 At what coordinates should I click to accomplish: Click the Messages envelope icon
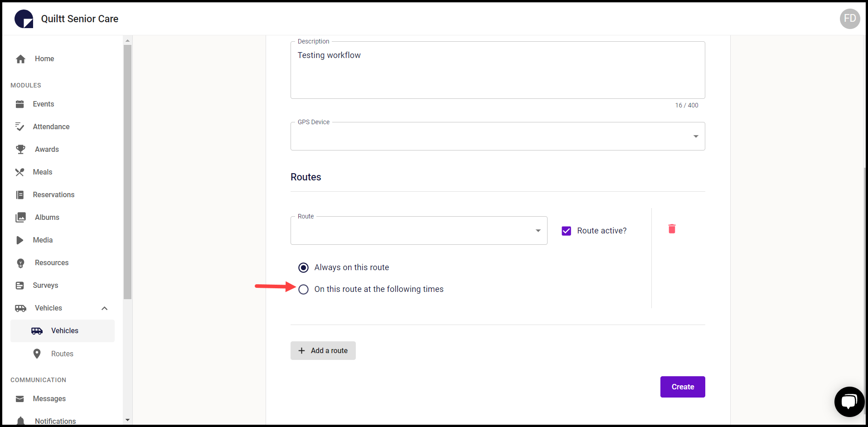(x=19, y=399)
